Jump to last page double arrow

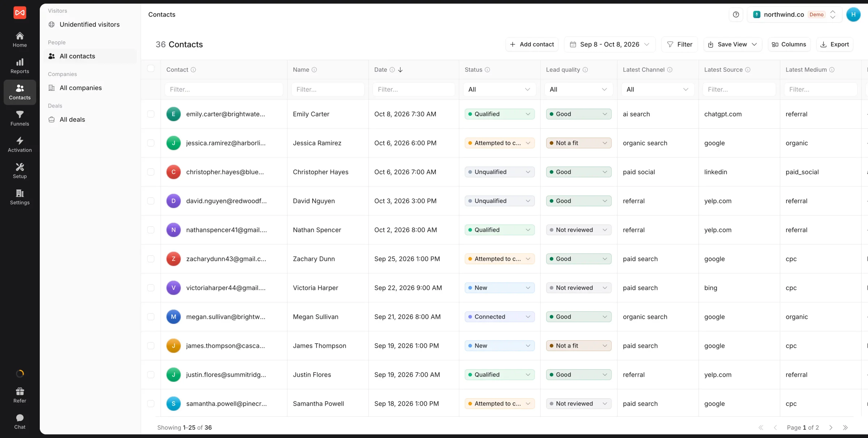click(x=845, y=428)
